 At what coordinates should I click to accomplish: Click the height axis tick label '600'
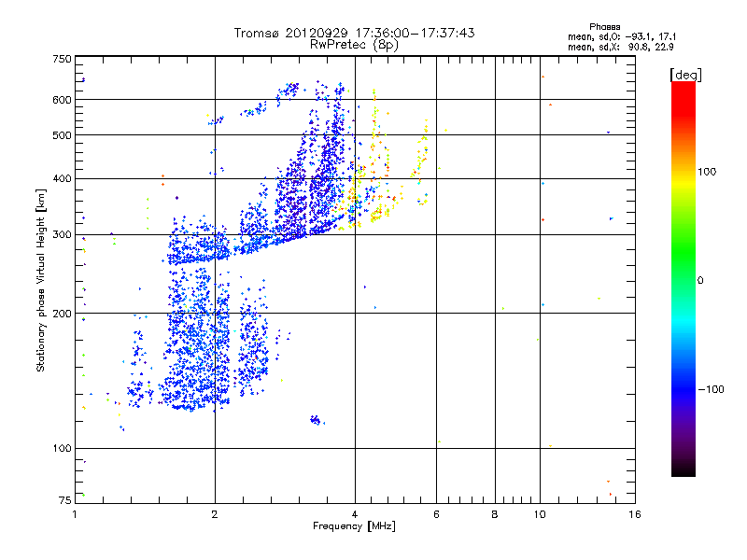coord(62,100)
